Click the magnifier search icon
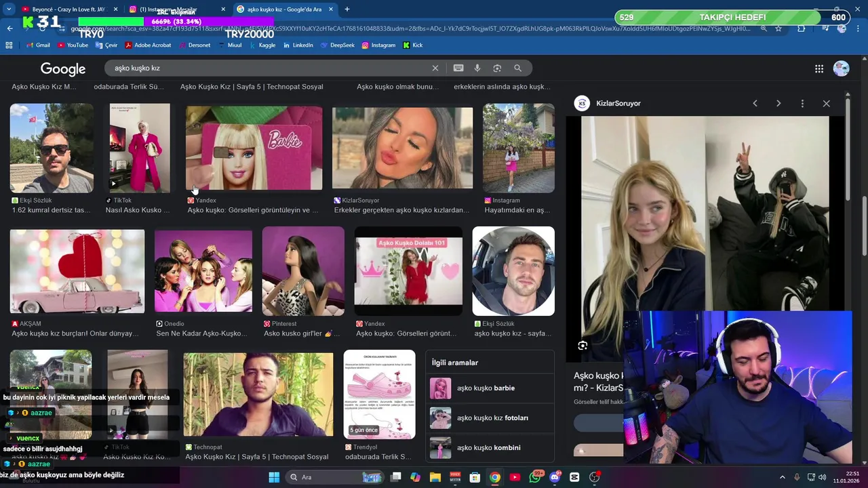 pyautogui.click(x=517, y=68)
